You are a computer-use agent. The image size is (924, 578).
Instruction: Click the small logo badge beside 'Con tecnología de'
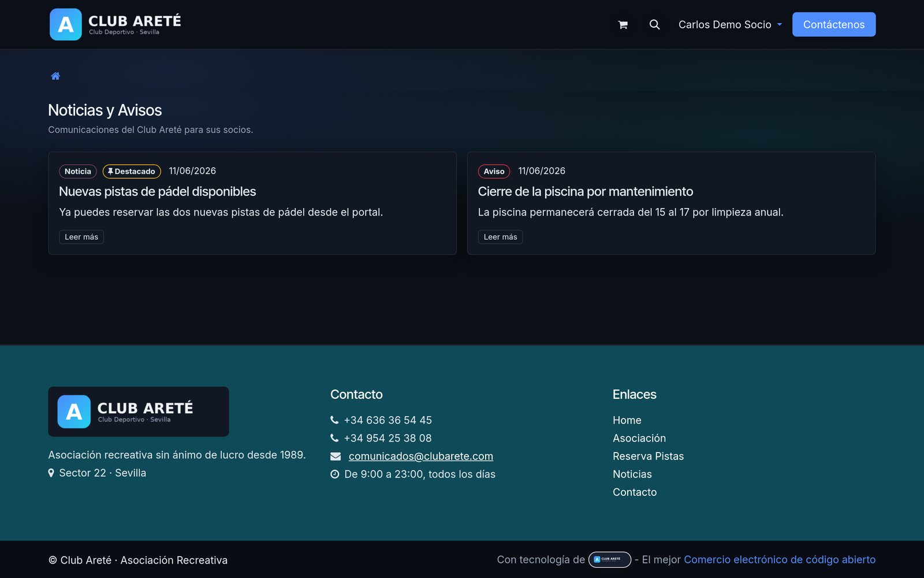pos(610,560)
